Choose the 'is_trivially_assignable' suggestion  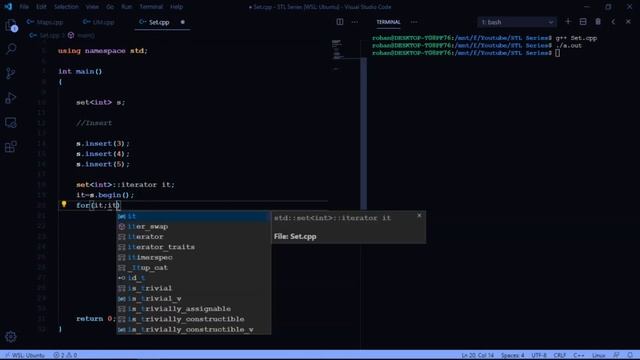tap(193, 309)
